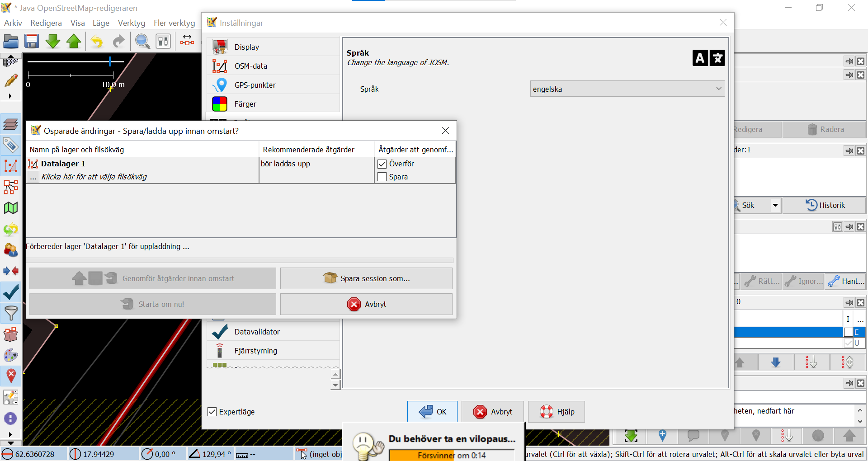
Task: Toggle the validator checkmark panel icon
Action: (x=11, y=292)
